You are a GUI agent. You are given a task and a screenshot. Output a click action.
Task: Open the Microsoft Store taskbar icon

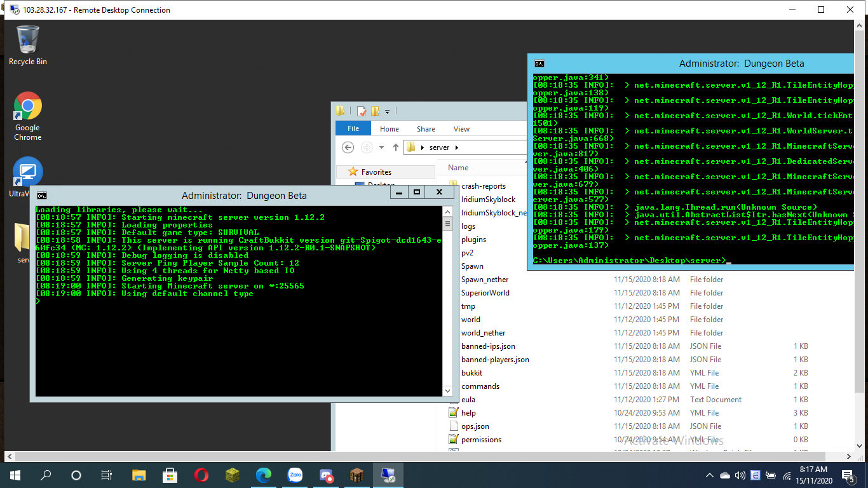click(170, 475)
